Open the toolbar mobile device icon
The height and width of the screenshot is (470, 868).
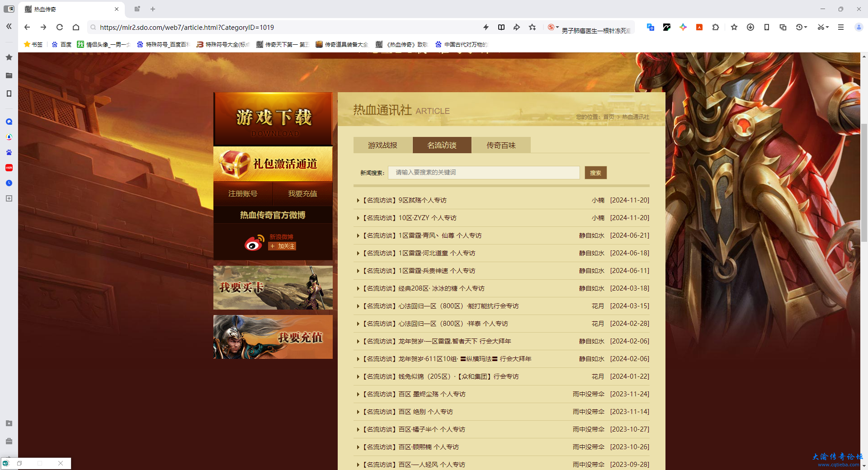coord(767,27)
